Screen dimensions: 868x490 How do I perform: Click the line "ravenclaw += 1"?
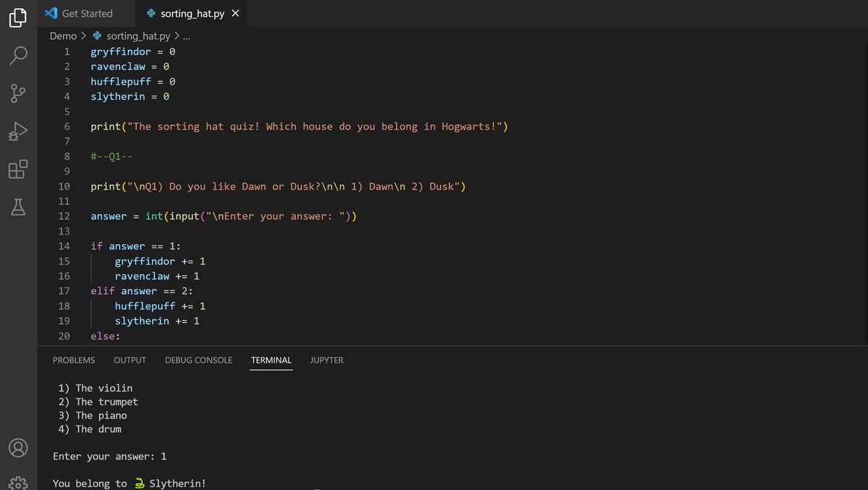click(x=157, y=276)
